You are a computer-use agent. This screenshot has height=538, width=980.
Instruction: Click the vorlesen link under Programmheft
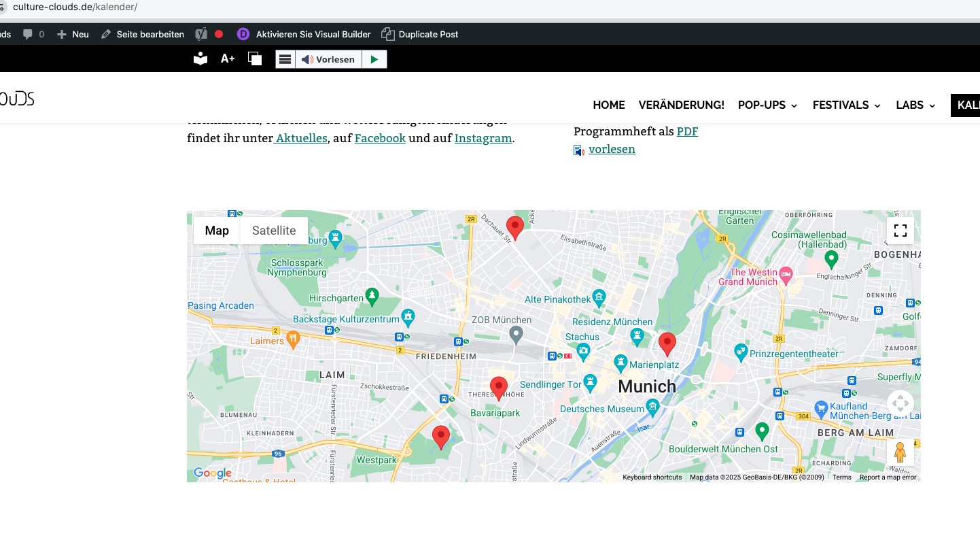(x=612, y=149)
